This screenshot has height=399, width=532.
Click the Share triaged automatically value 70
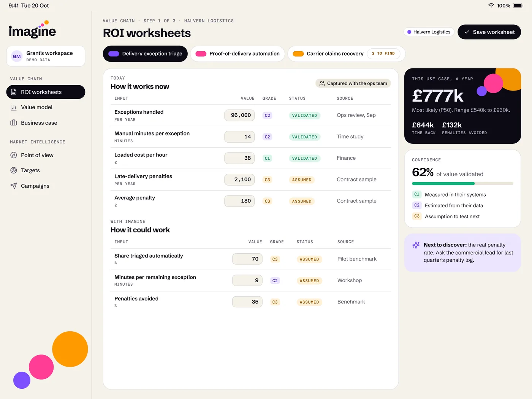[247, 259]
